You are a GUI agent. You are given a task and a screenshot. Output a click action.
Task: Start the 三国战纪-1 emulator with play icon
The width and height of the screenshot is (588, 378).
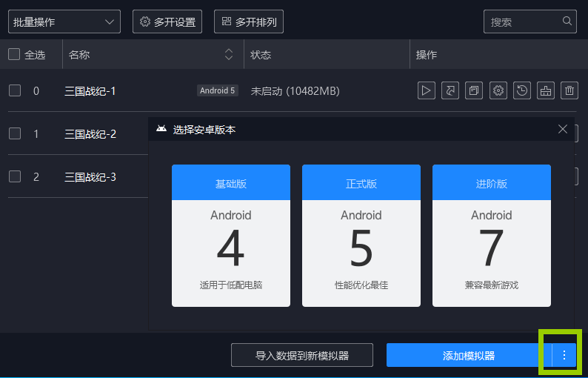pos(427,90)
